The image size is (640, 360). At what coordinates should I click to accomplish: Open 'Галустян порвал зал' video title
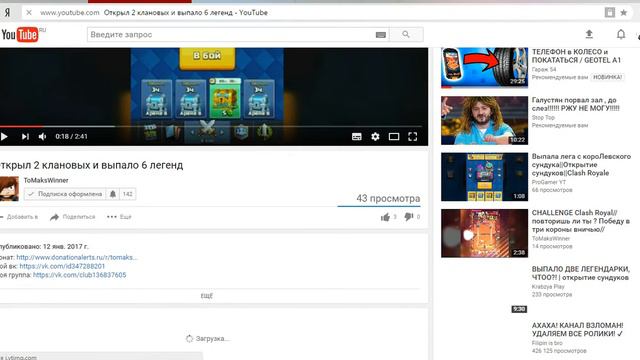coord(576,104)
